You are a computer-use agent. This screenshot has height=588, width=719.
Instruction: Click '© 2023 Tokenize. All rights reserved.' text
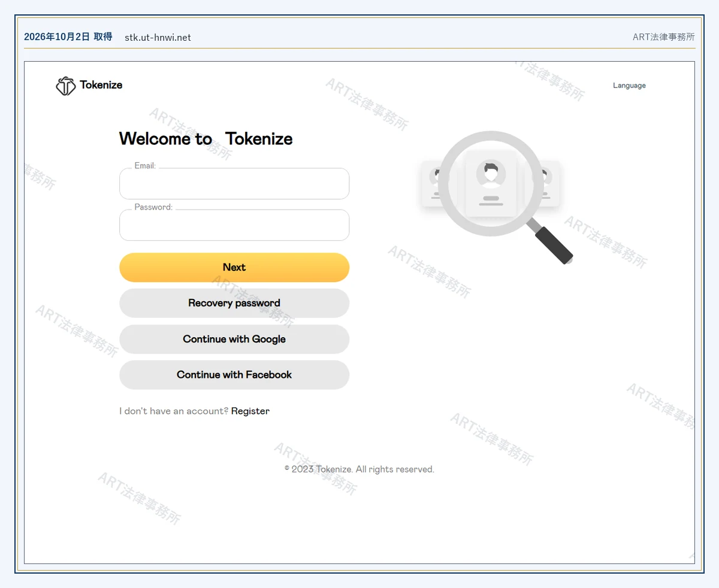359,469
